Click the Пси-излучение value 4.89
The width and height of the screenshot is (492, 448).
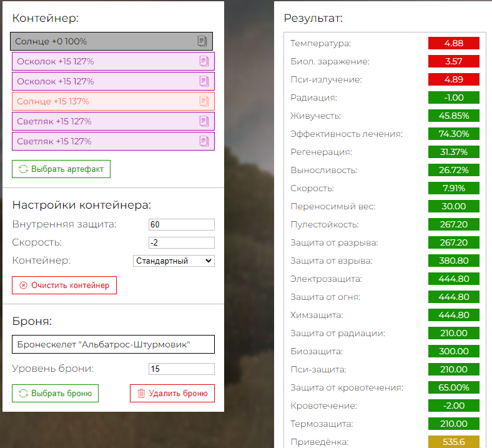pyautogui.click(x=454, y=79)
